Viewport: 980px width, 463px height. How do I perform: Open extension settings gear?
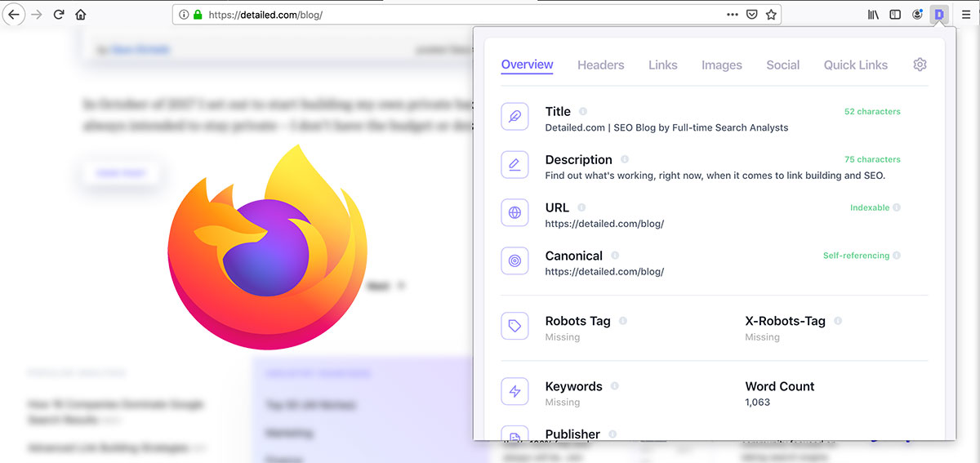[920, 65]
